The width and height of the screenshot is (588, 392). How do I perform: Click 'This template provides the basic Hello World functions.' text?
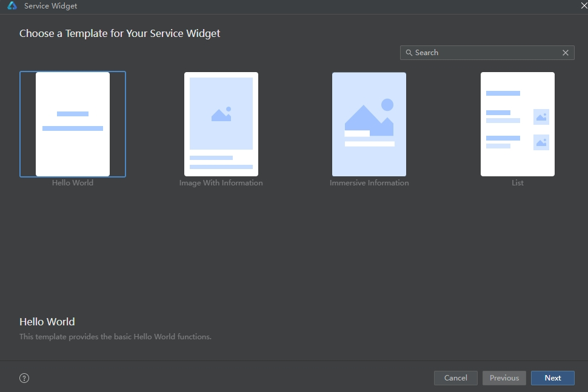tap(116, 336)
